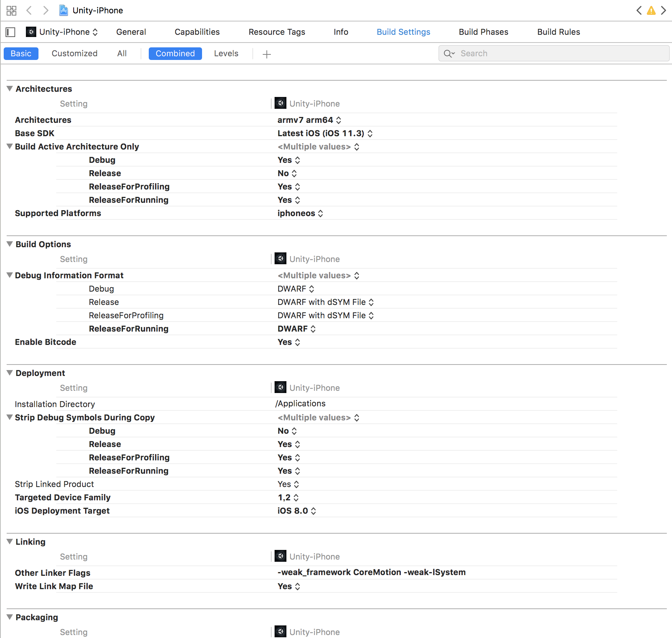Open Write Link Map File Yes popup

(x=289, y=586)
